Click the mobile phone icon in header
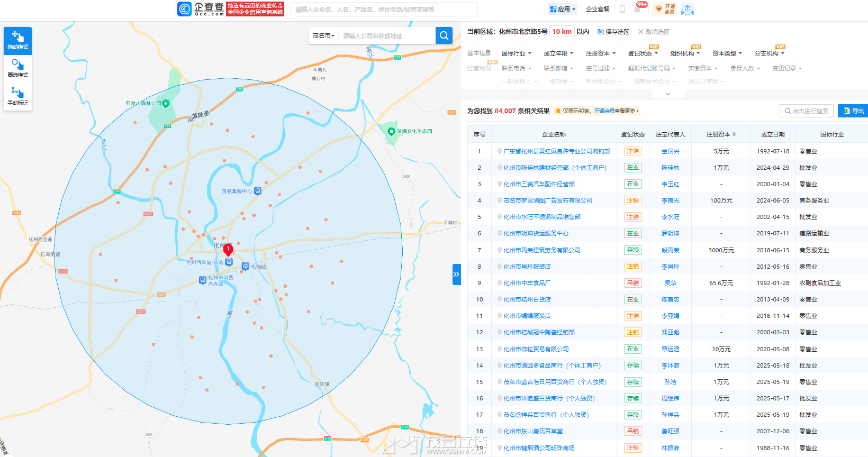Screen dimensions: 868x457 (622, 9)
